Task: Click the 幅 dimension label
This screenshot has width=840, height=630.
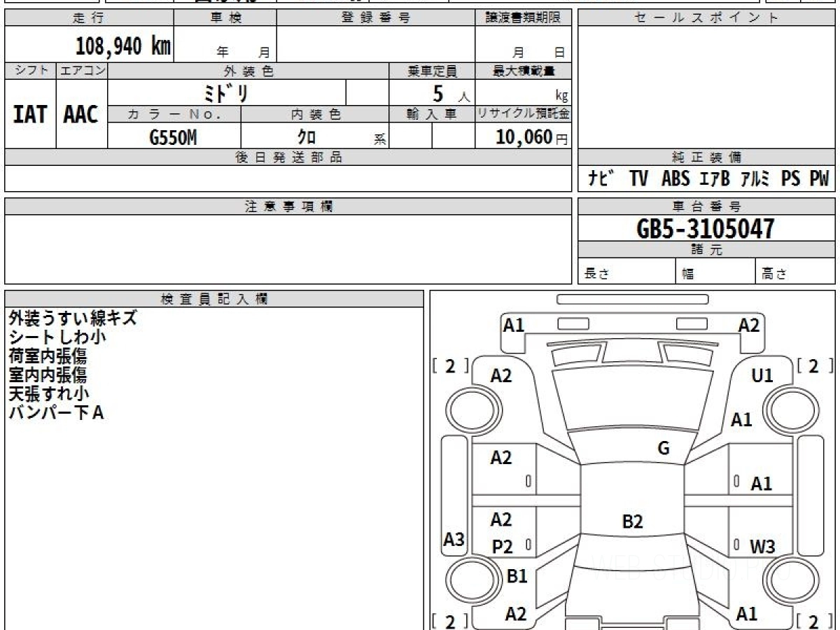Action: tap(689, 274)
